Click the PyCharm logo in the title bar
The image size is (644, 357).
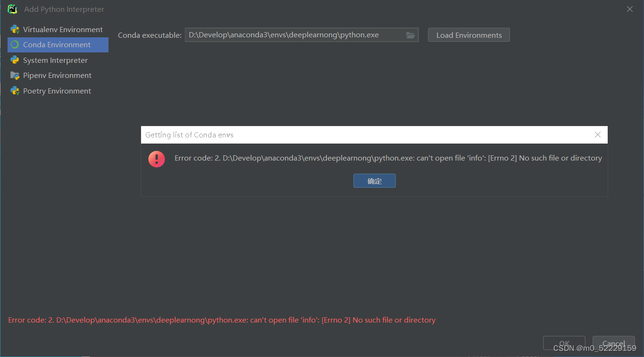[12, 9]
